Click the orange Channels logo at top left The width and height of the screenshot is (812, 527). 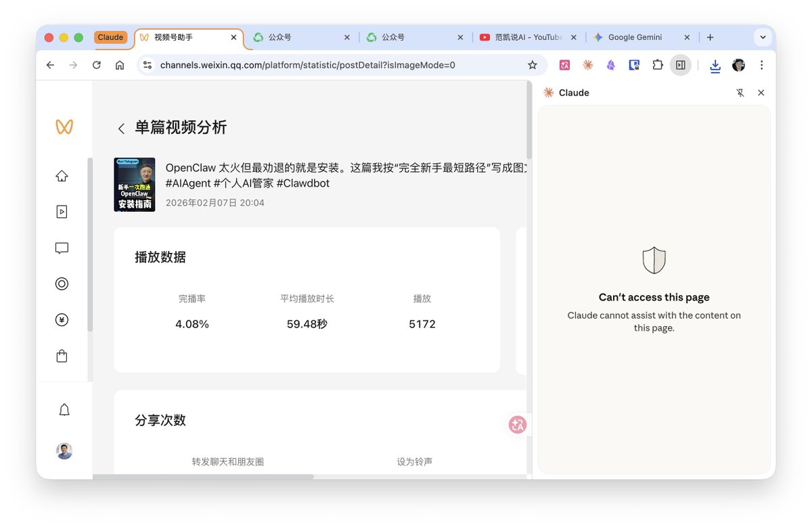(64, 127)
